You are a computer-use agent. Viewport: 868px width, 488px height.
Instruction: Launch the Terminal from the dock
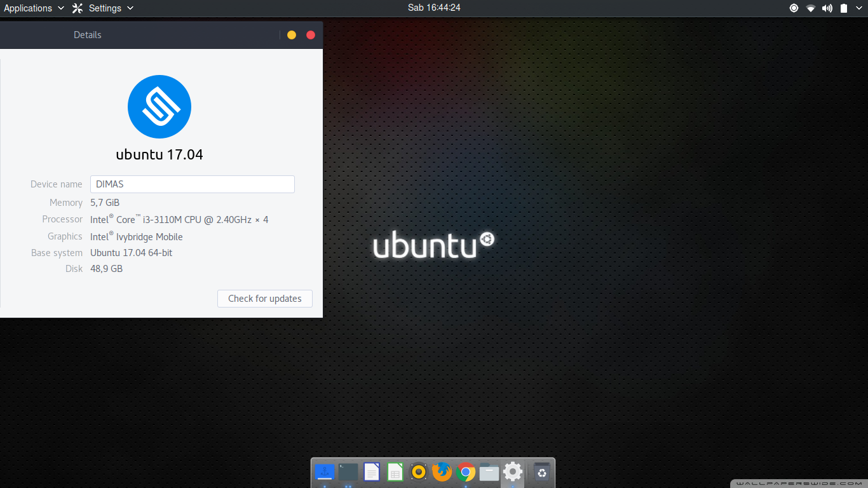[x=348, y=472]
